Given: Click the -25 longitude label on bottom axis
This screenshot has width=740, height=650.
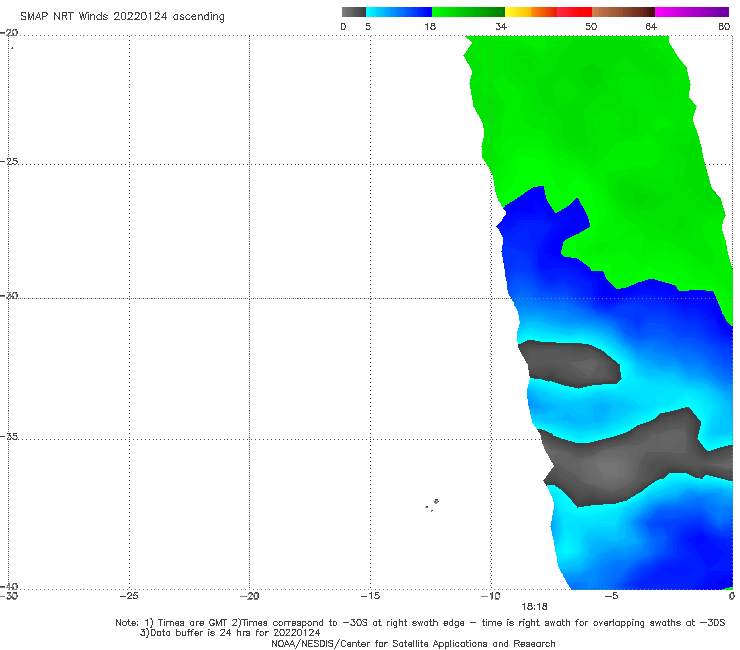Looking at the screenshot, I should [x=129, y=596].
